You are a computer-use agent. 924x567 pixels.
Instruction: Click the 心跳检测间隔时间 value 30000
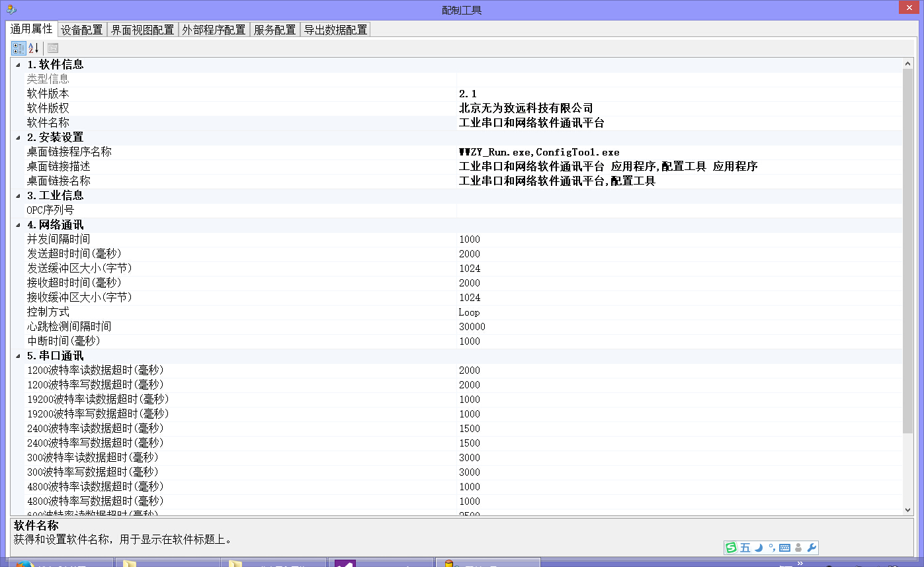[472, 327]
